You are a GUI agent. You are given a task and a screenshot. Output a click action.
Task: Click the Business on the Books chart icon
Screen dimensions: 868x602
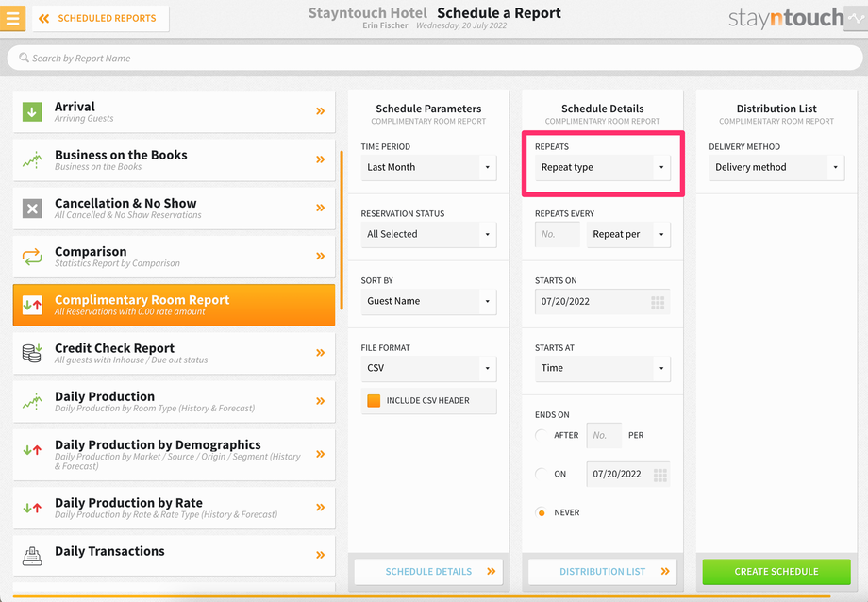[x=32, y=160]
